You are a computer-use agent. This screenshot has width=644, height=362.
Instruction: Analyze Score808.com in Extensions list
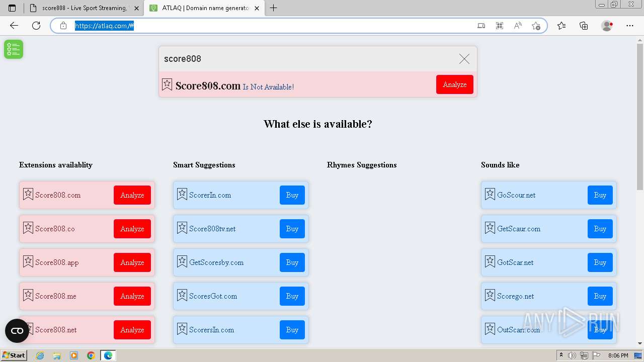pyautogui.click(x=132, y=195)
